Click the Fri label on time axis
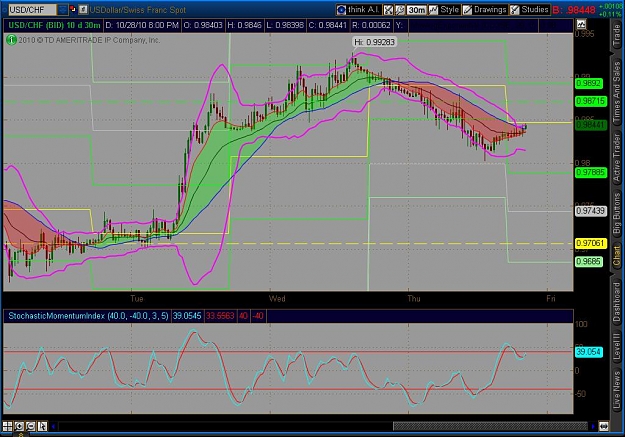625x437 pixels. (x=550, y=299)
